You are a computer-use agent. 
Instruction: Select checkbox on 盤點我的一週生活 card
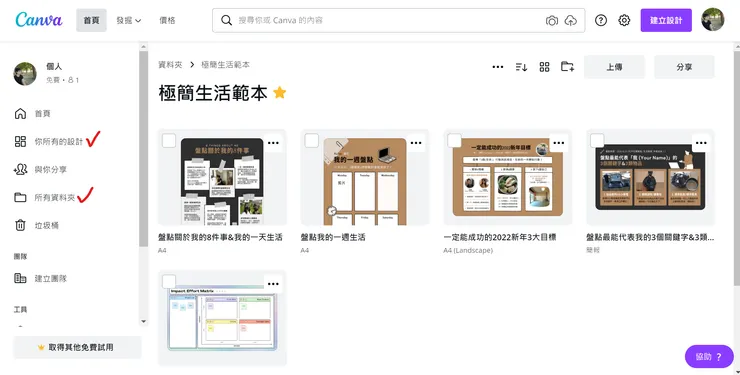311,141
